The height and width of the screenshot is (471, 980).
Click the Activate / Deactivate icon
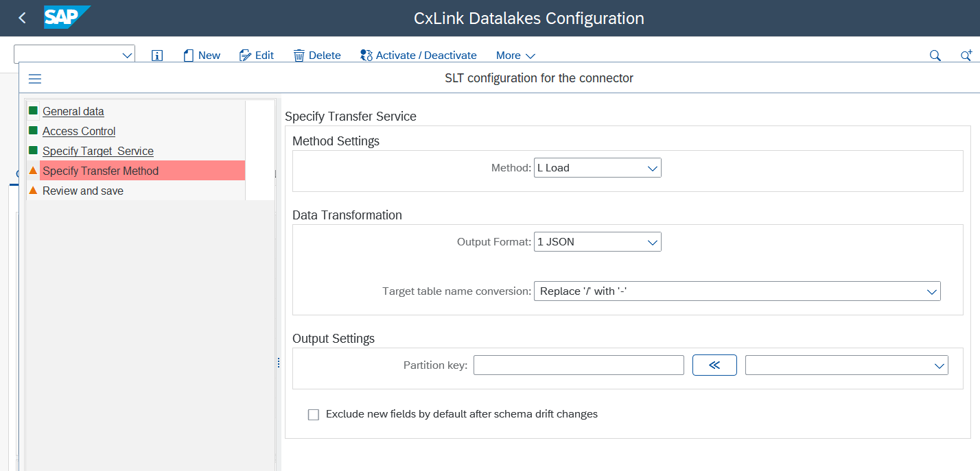(366, 56)
